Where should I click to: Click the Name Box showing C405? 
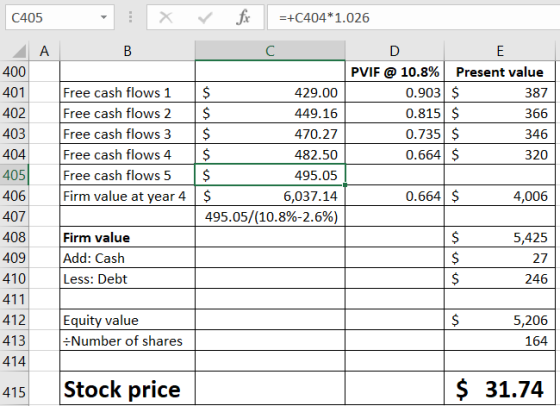coord(60,17)
